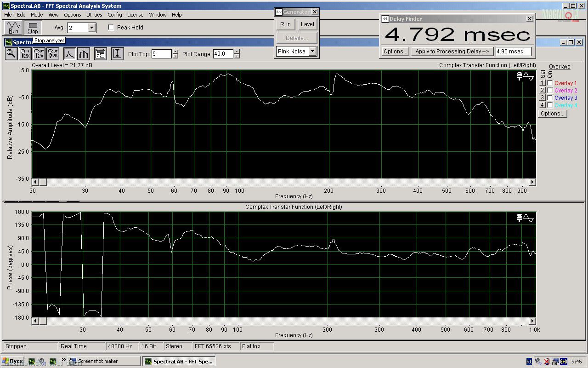The width and height of the screenshot is (588, 368).
Task: Click right scroll arrow under the phase plot
Action: (532, 321)
